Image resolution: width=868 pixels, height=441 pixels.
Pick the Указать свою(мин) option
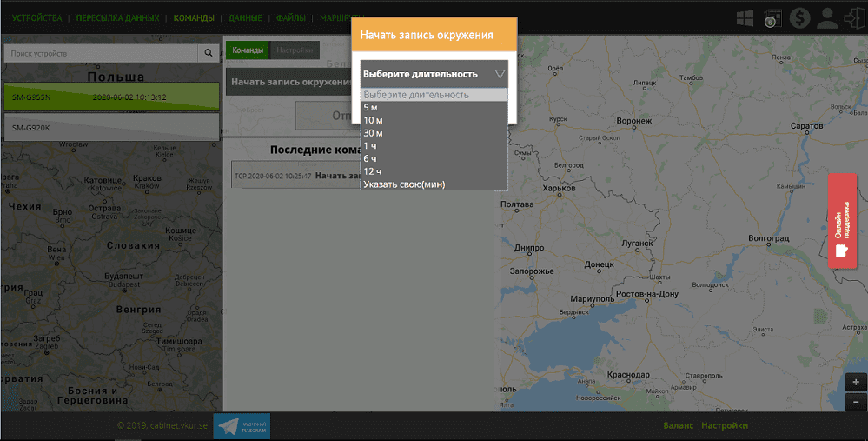click(x=404, y=184)
